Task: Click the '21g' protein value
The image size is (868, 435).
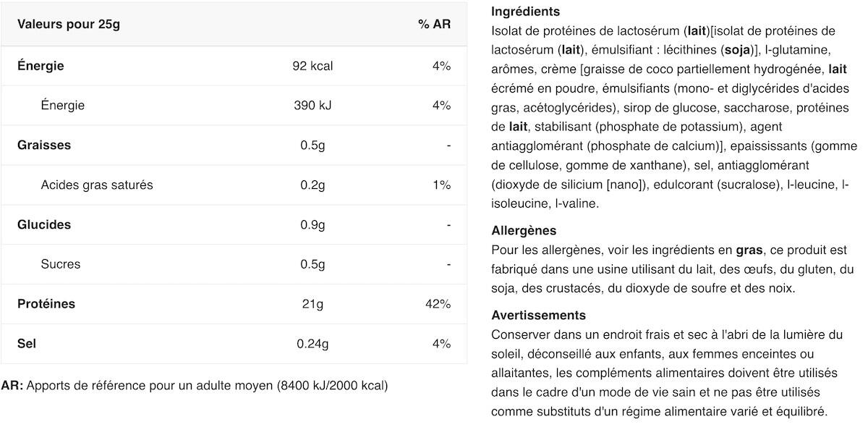Action: click(312, 304)
